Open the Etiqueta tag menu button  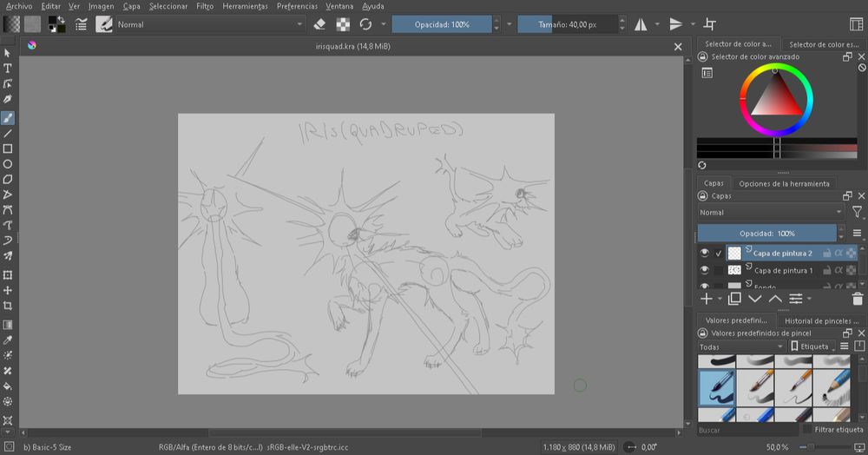pos(812,346)
